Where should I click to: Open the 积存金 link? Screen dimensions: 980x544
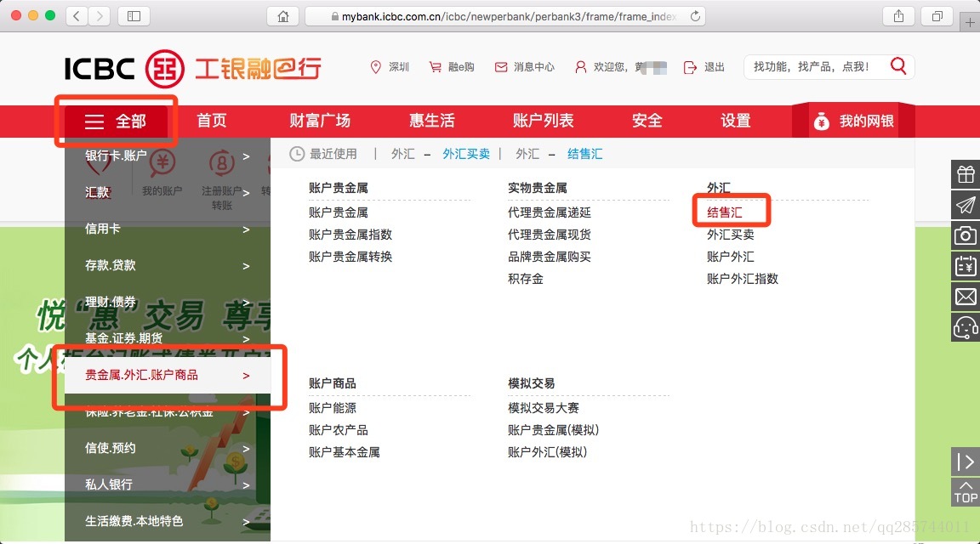click(526, 279)
